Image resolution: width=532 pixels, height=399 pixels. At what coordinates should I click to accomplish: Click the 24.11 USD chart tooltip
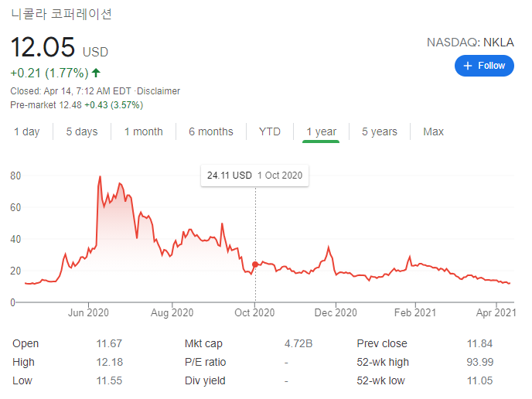point(255,176)
